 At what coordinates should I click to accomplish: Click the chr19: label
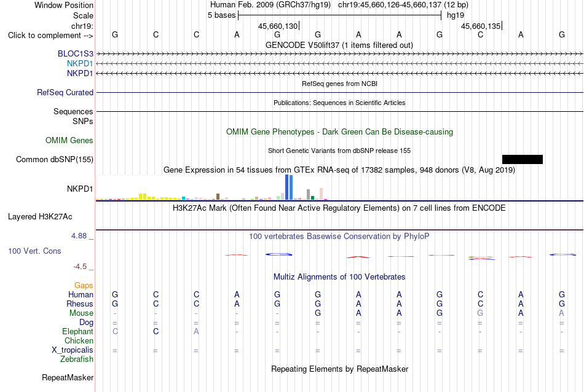click(x=82, y=26)
